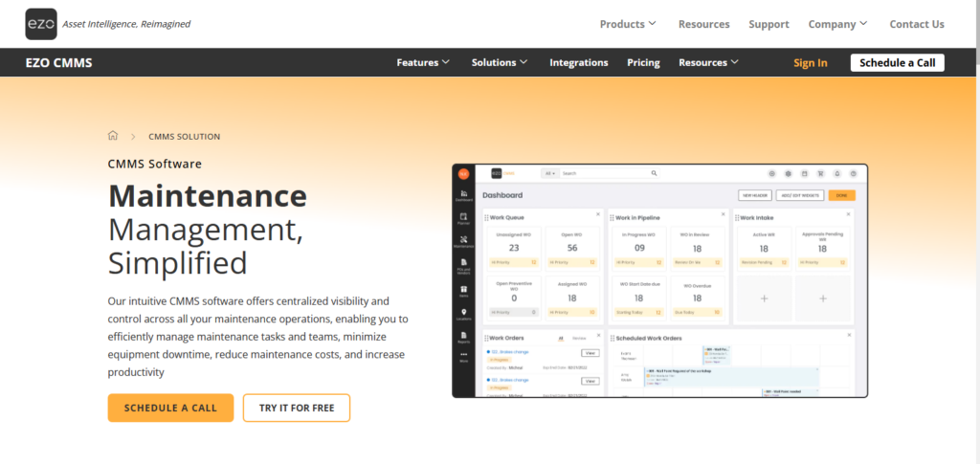980x464 pixels.
Task: Select Maintenance icon in the preview sidebar
Action: (x=464, y=242)
